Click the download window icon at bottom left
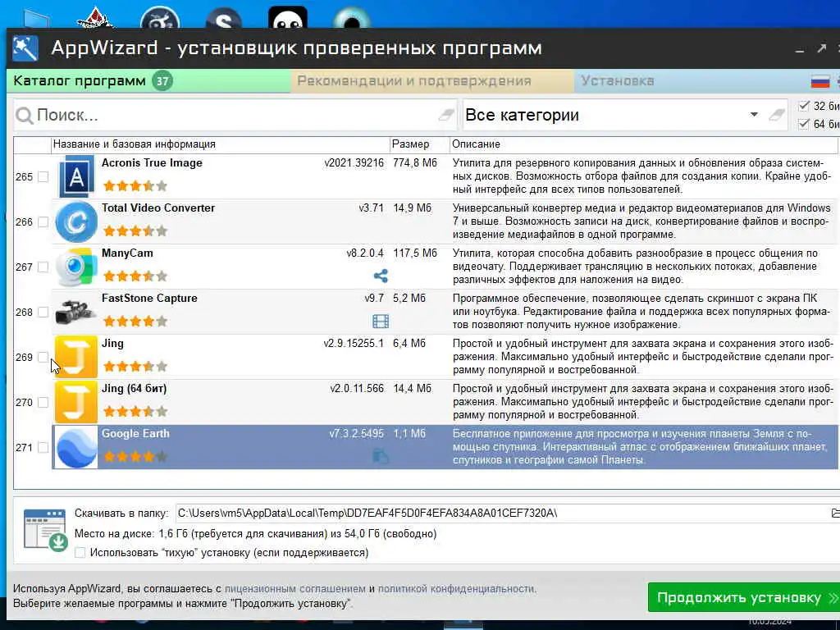 (x=45, y=529)
